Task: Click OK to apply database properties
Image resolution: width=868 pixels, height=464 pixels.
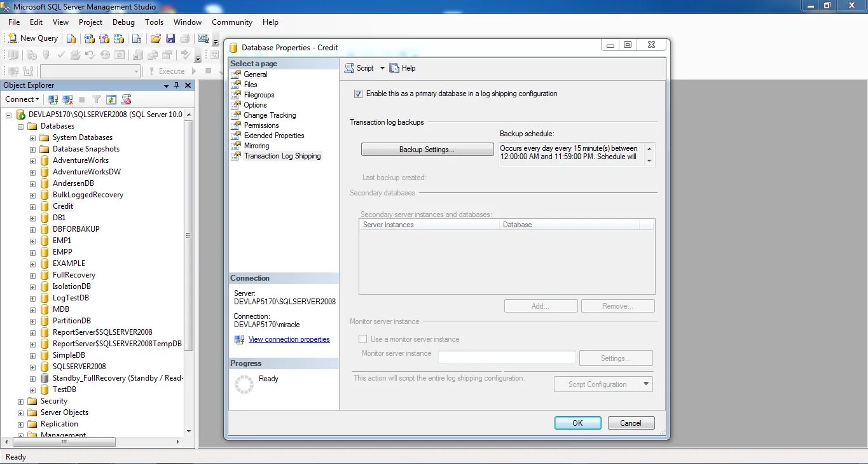Action: [577, 423]
